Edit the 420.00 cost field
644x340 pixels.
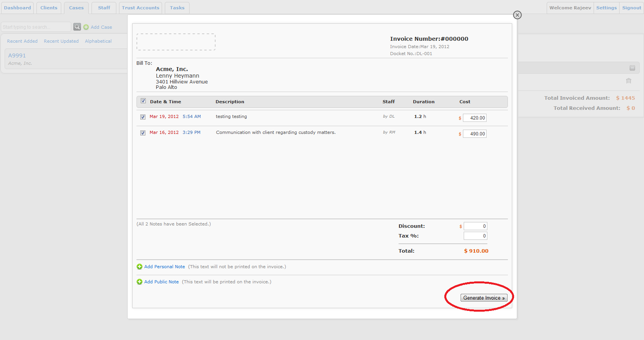coord(475,118)
